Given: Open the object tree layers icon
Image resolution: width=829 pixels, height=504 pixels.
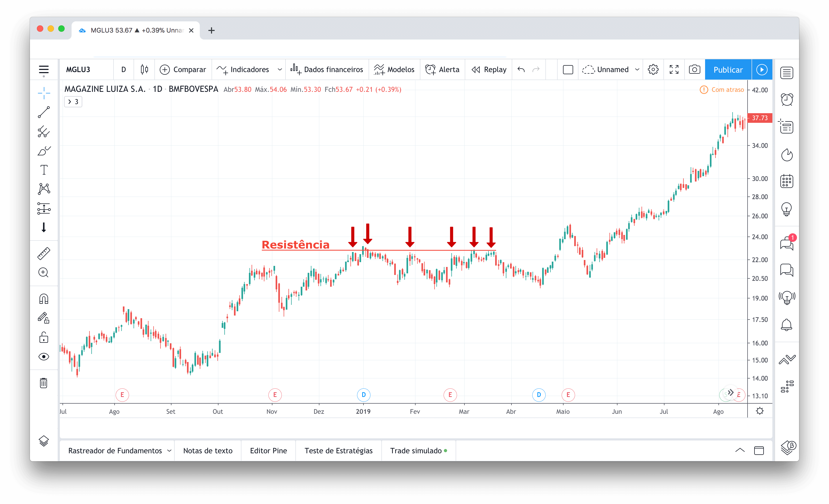Looking at the screenshot, I should point(44,441).
